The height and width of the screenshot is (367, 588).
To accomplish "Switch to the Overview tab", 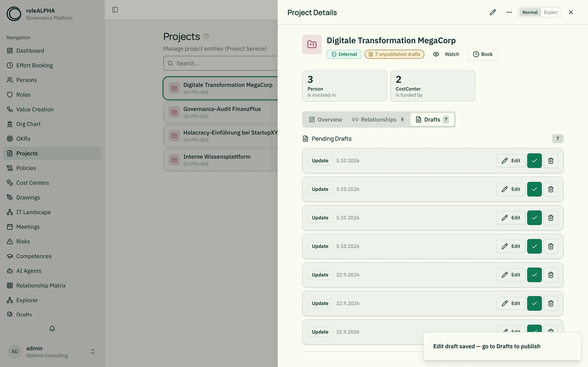I will [325, 120].
